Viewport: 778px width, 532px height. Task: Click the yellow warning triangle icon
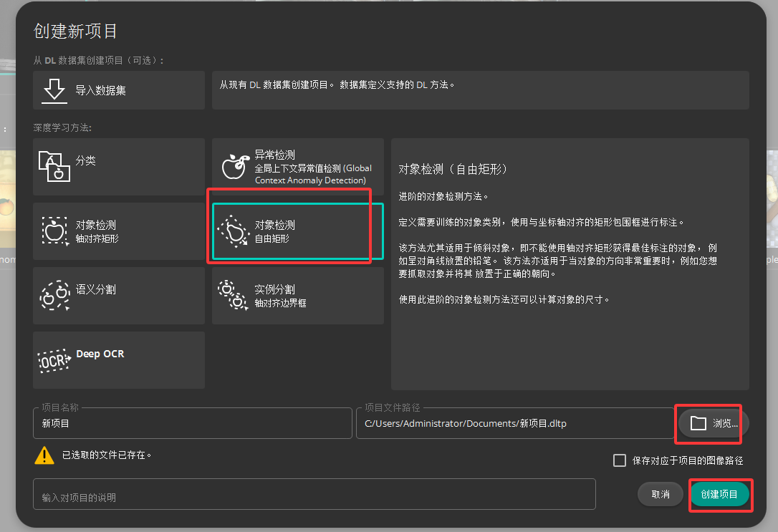tap(44, 455)
